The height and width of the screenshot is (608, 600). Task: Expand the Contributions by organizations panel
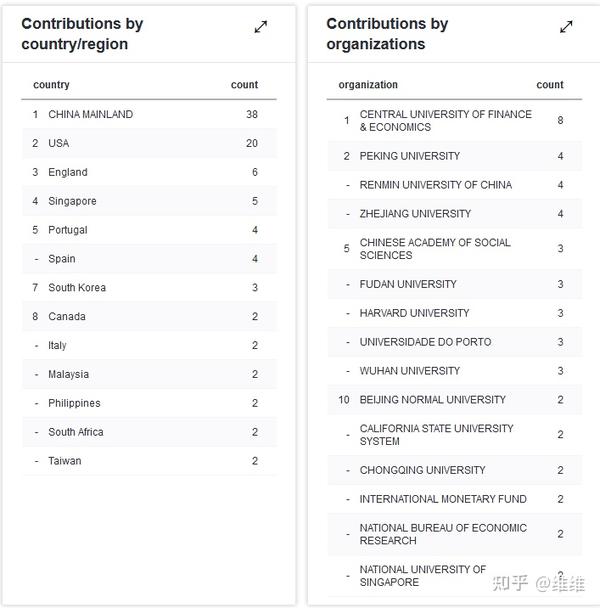pos(566,27)
